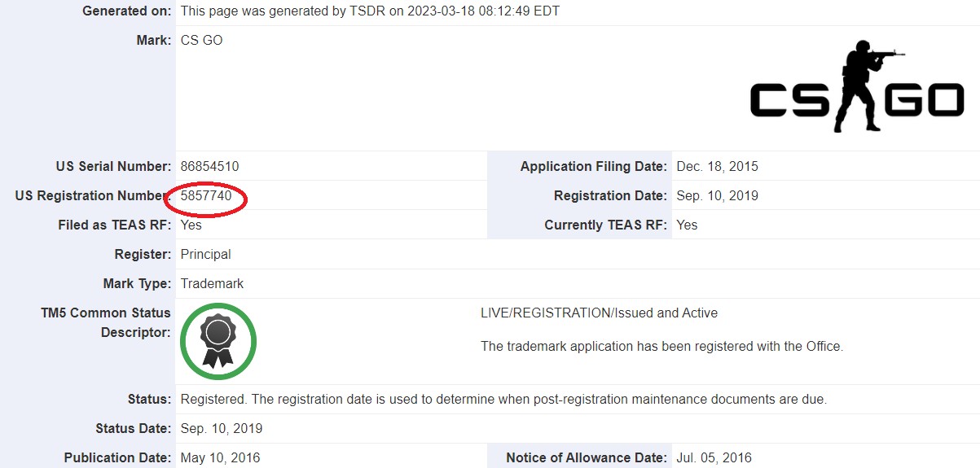Click the soldier silhouette in the logo
Image resolution: width=980 pixels, height=468 pixels.
[864, 85]
